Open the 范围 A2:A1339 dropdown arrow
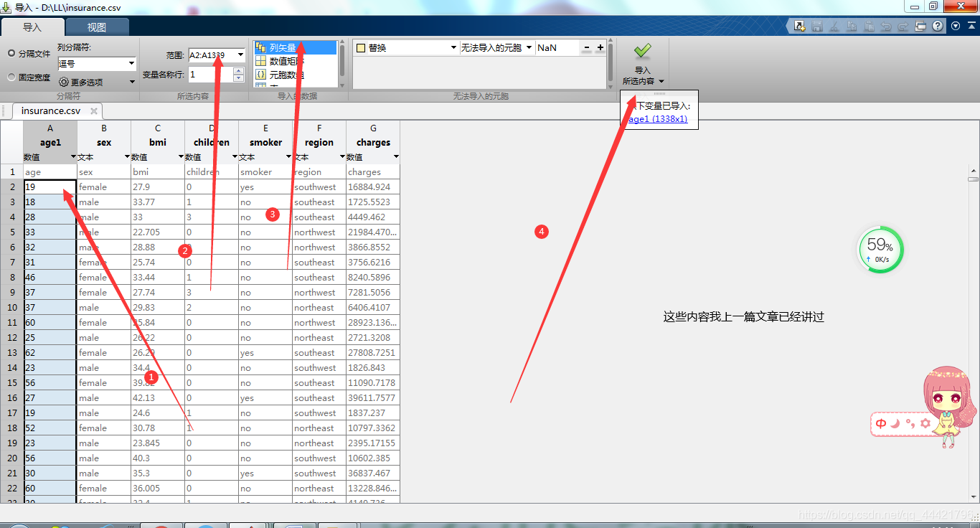Image resolution: width=980 pixels, height=528 pixels. (x=240, y=55)
